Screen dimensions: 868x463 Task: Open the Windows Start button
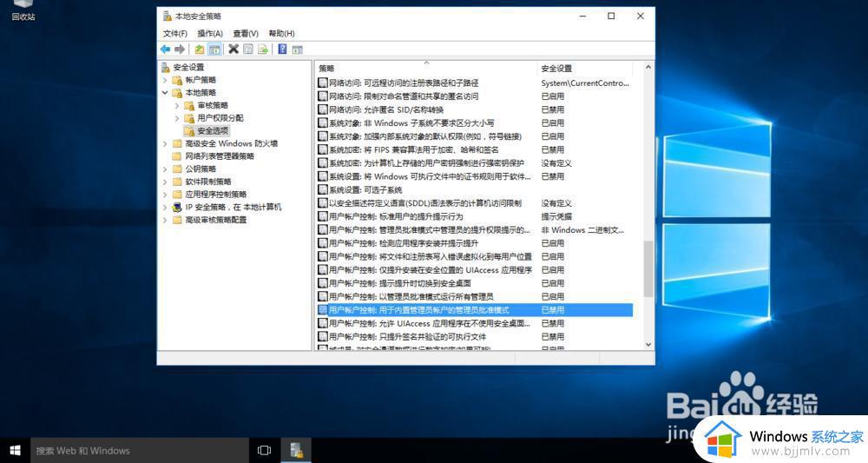coord(15,450)
